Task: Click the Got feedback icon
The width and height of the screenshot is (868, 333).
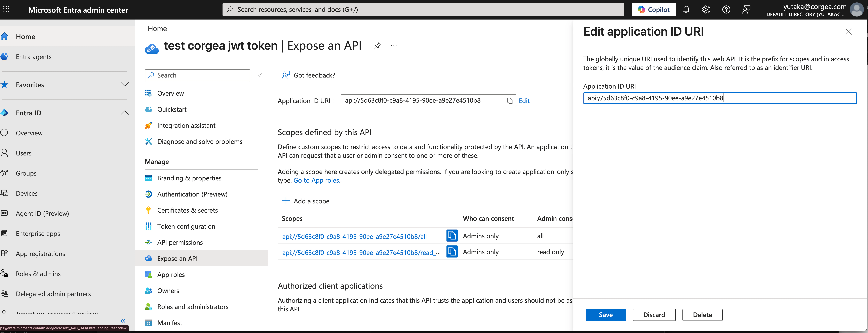Action: tap(286, 75)
